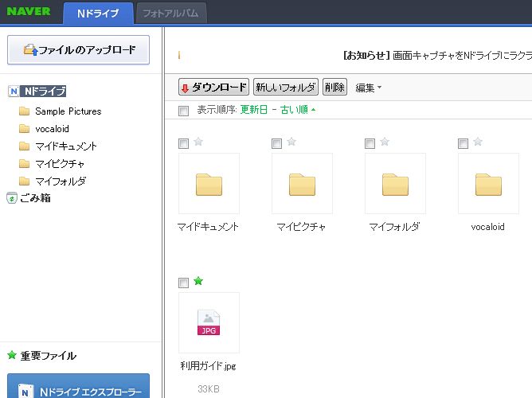Click the trash bin icon
Viewport: 532px width, 398px height.
coord(12,198)
